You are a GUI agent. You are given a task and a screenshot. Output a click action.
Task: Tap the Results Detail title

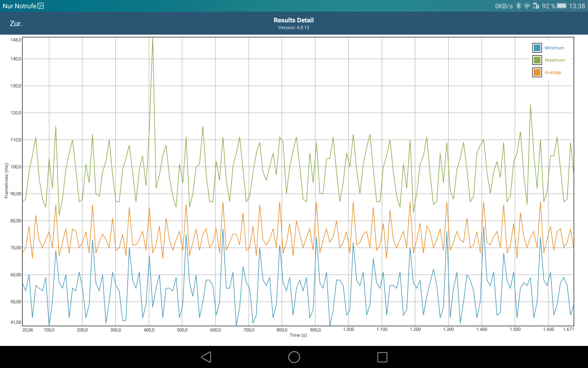click(293, 20)
